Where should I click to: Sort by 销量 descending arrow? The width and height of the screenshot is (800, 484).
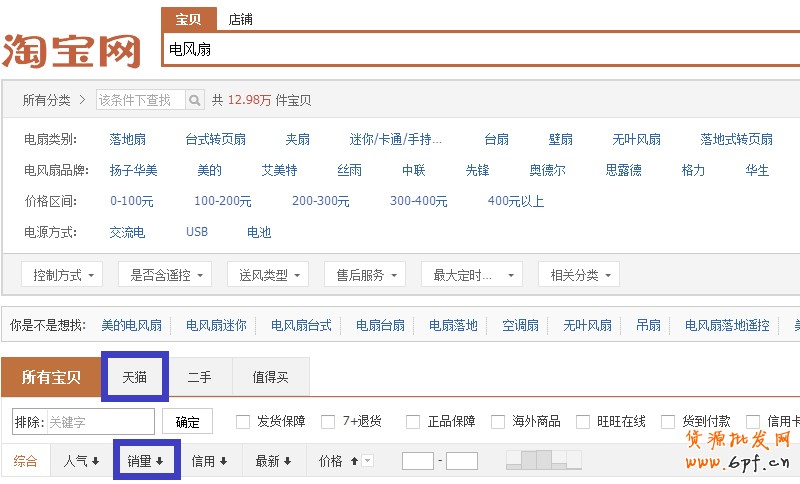pyautogui.click(x=159, y=461)
